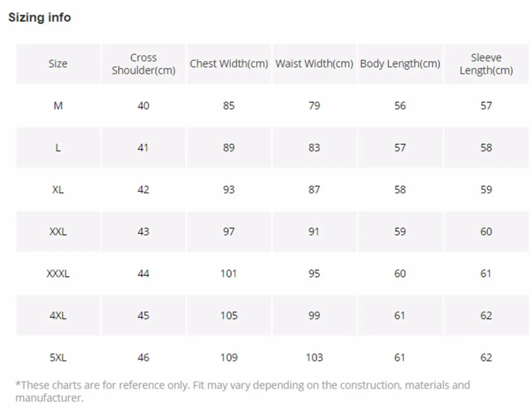Select the waist width value 103
This screenshot has width=532, height=416.
(x=314, y=358)
